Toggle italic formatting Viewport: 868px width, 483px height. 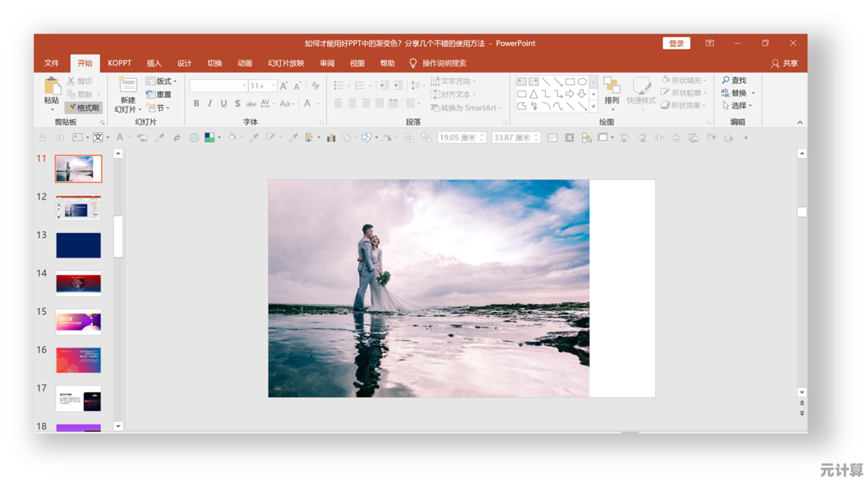pyautogui.click(x=210, y=104)
